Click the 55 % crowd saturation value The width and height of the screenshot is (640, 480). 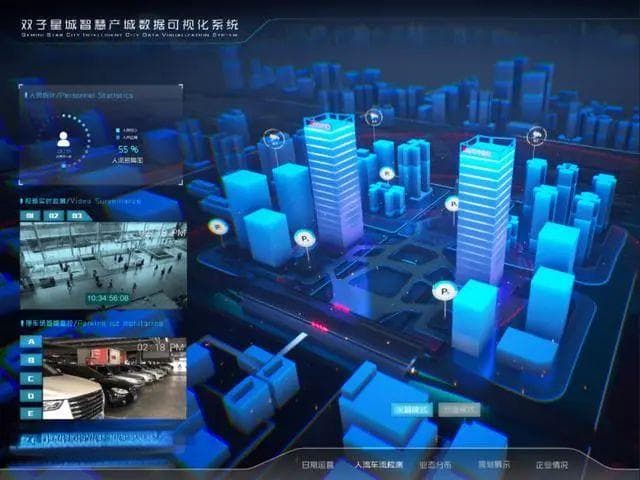[128, 149]
